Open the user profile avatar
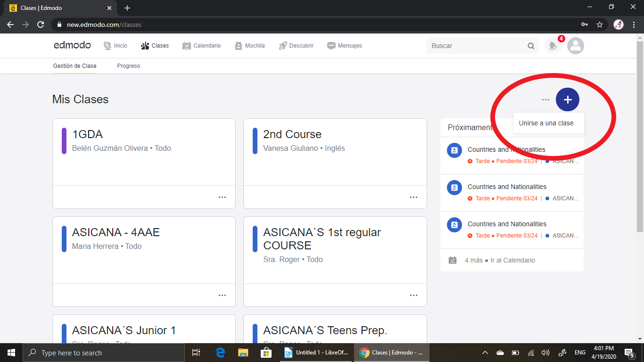Viewport: 644px width, 362px height. point(576,46)
